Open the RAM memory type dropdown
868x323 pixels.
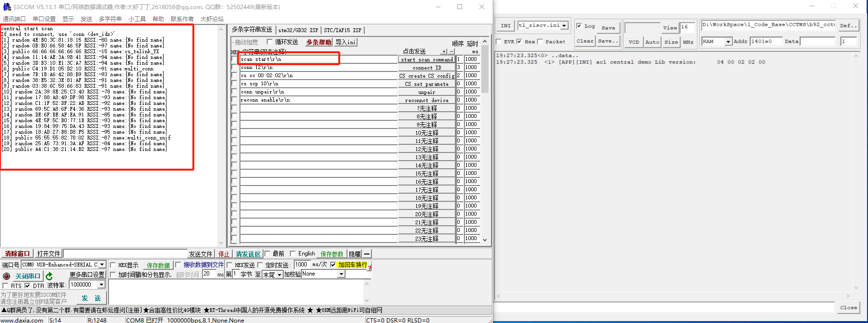[728, 42]
